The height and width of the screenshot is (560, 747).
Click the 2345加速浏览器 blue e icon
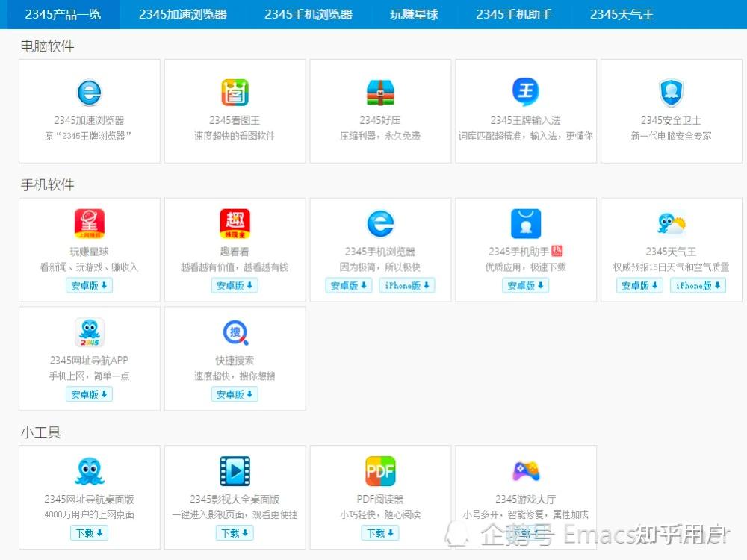point(89,93)
